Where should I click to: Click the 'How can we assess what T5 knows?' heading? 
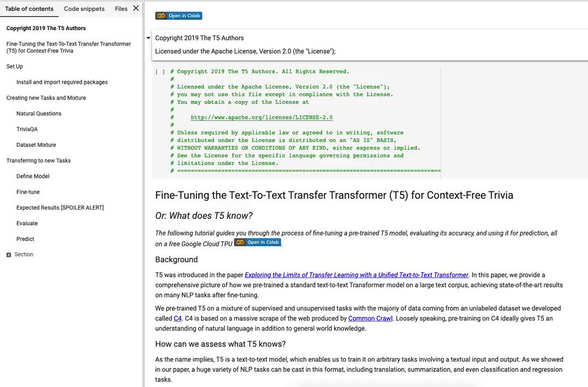click(220, 344)
